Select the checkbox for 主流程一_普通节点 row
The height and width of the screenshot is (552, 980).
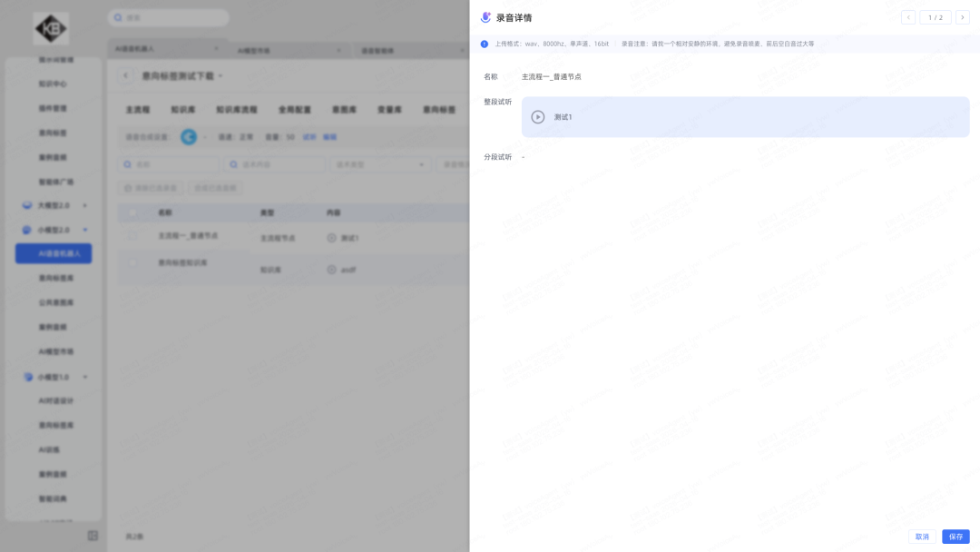click(133, 237)
